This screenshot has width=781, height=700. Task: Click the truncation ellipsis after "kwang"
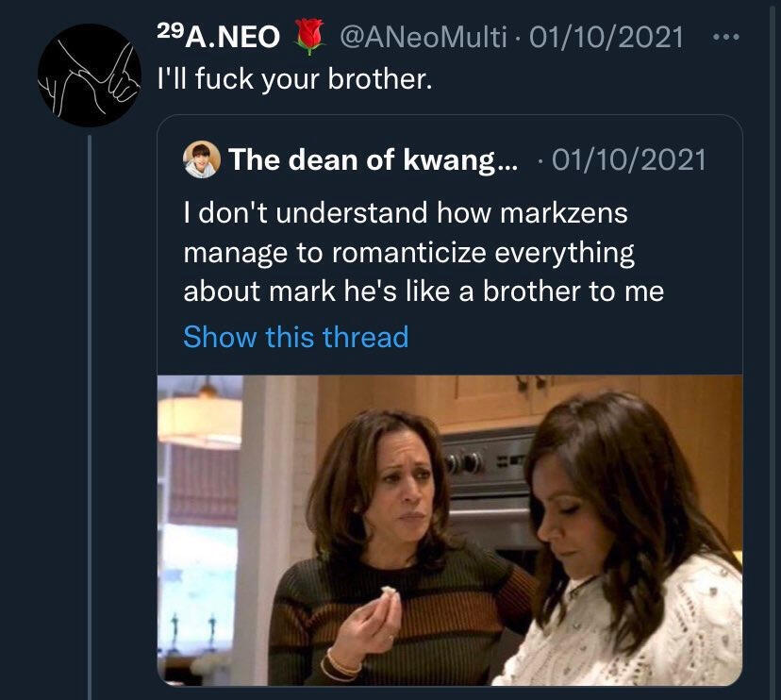click(507, 161)
